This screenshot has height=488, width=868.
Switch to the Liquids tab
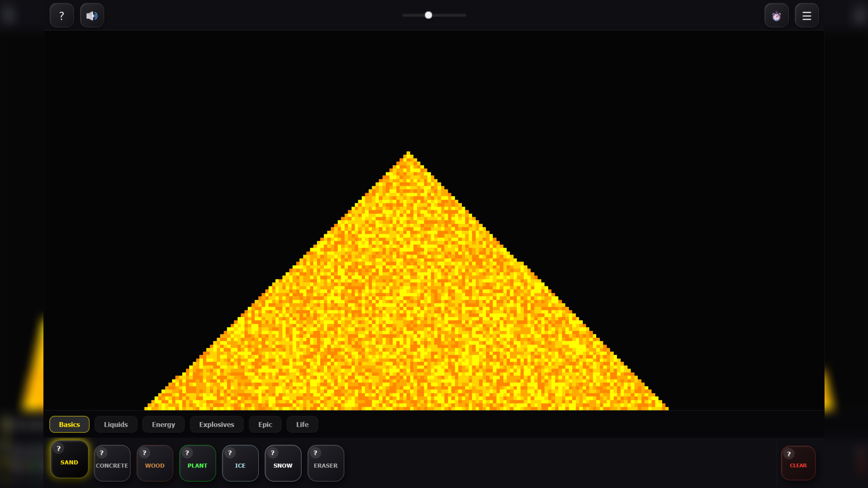[116, 424]
